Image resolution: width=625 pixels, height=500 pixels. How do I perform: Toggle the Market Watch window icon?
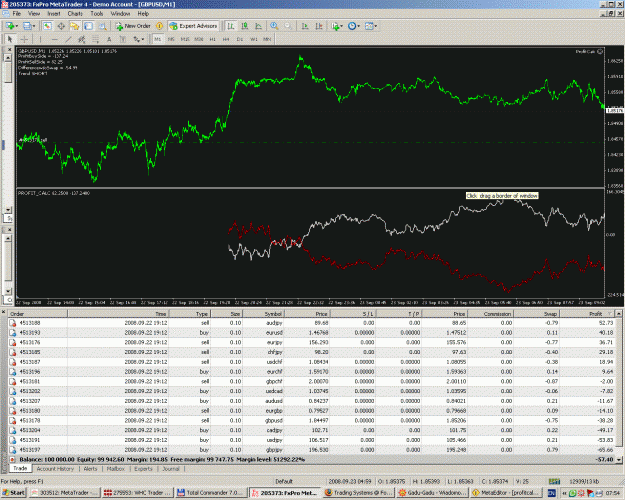pos(47,26)
